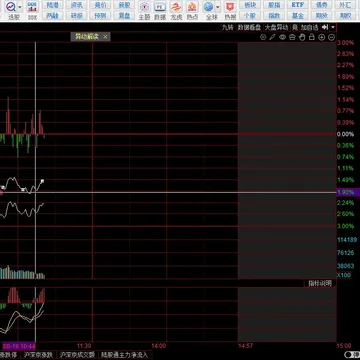This screenshot has height=360, width=360.
Task: Open the BBD indicator icon
Action: pyautogui.click(x=32, y=7)
